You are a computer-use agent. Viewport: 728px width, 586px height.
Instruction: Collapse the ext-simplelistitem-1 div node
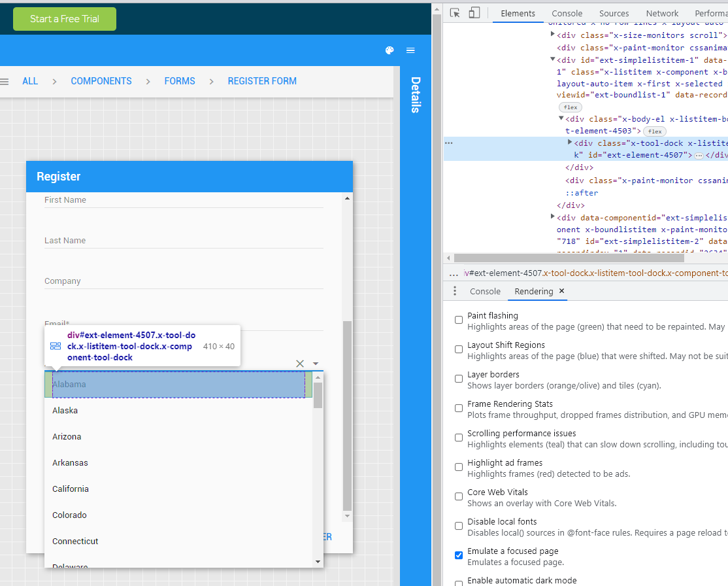553,60
